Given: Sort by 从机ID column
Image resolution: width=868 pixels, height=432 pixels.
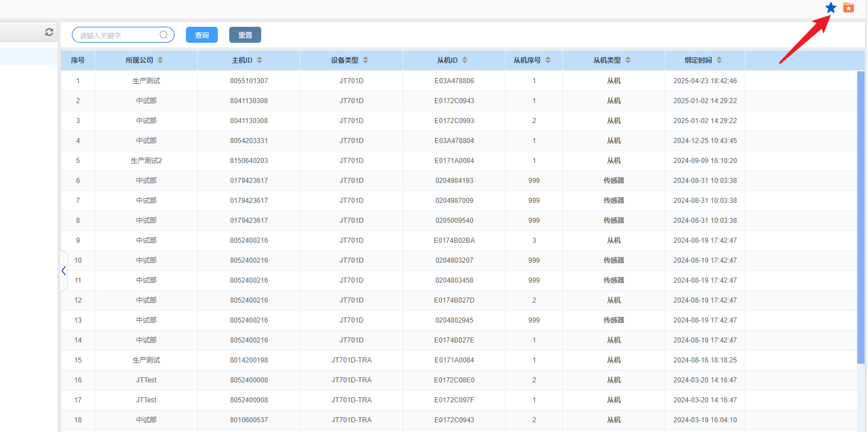Looking at the screenshot, I should (x=465, y=60).
